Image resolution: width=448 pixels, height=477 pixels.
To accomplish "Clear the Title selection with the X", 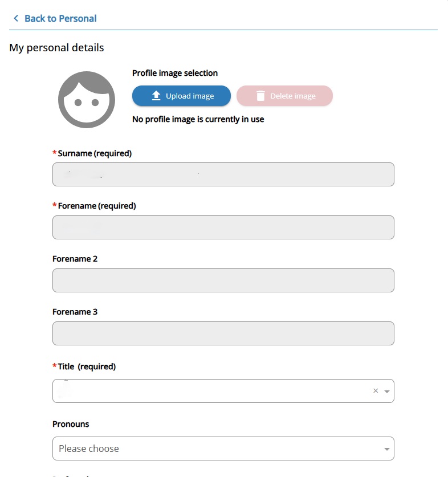I will tap(376, 391).
